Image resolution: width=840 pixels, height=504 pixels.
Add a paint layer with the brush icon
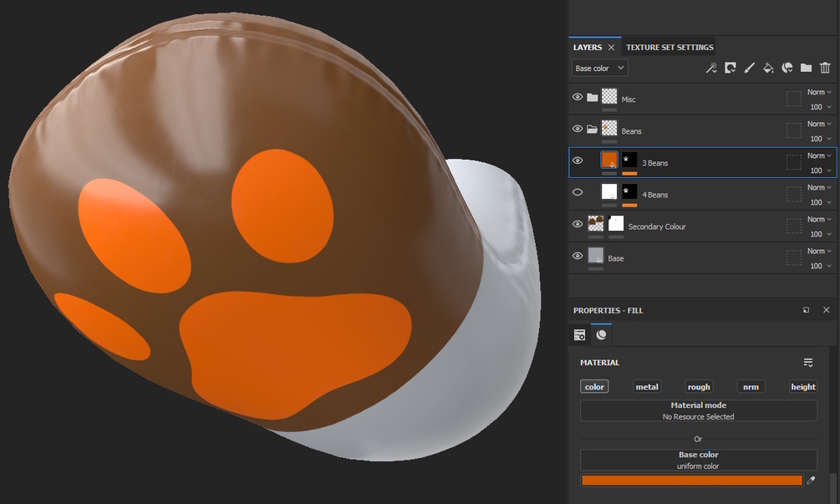point(749,68)
